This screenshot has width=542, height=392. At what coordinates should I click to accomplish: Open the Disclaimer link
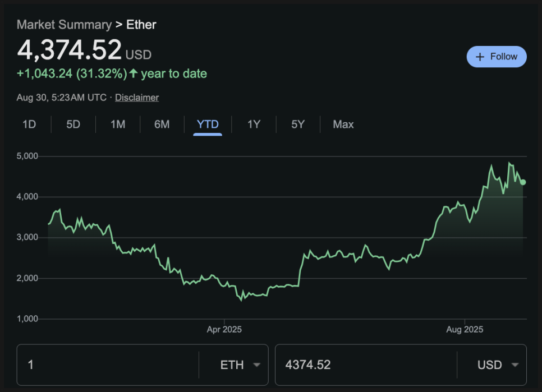[137, 98]
